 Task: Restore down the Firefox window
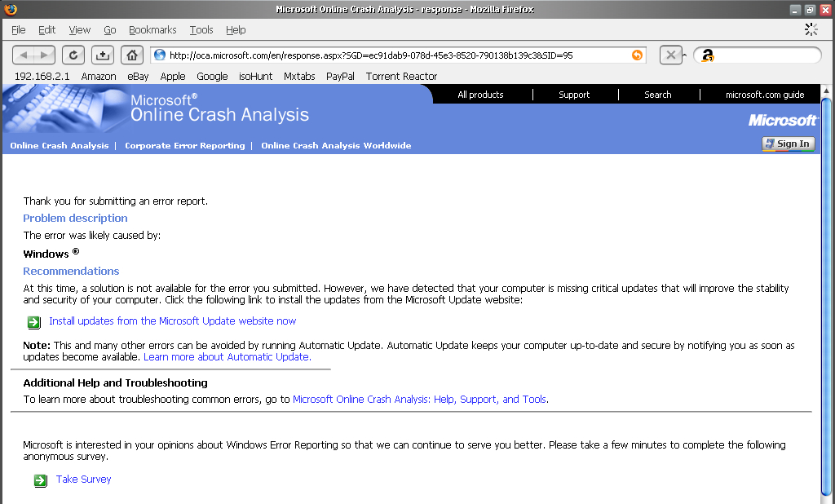tap(811, 10)
